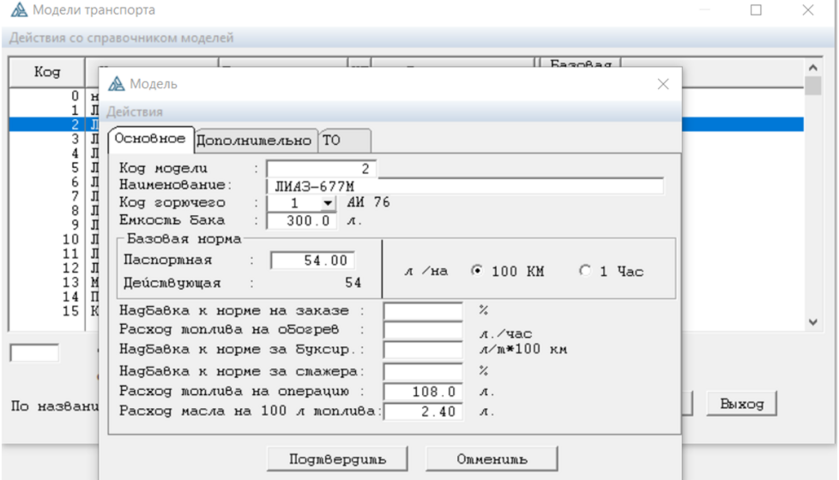Click the Код модели field
Viewport: 839px width, 480px height.
321,169
